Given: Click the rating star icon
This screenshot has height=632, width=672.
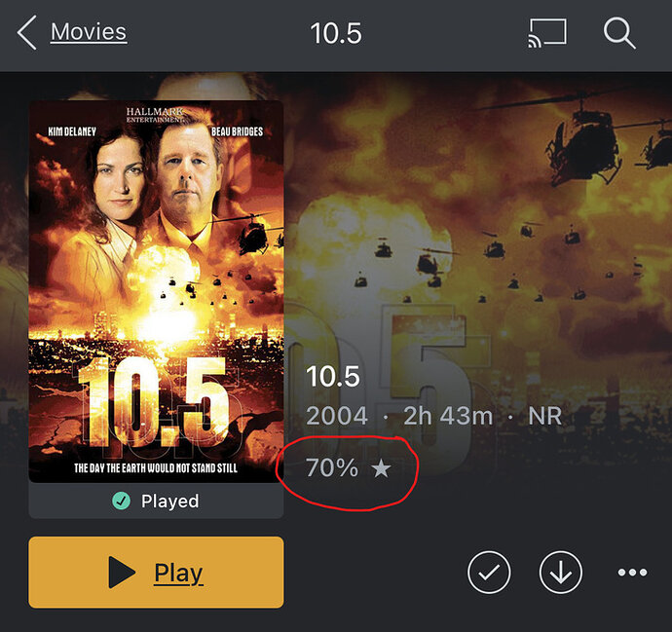Looking at the screenshot, I should tap(381, 469).
